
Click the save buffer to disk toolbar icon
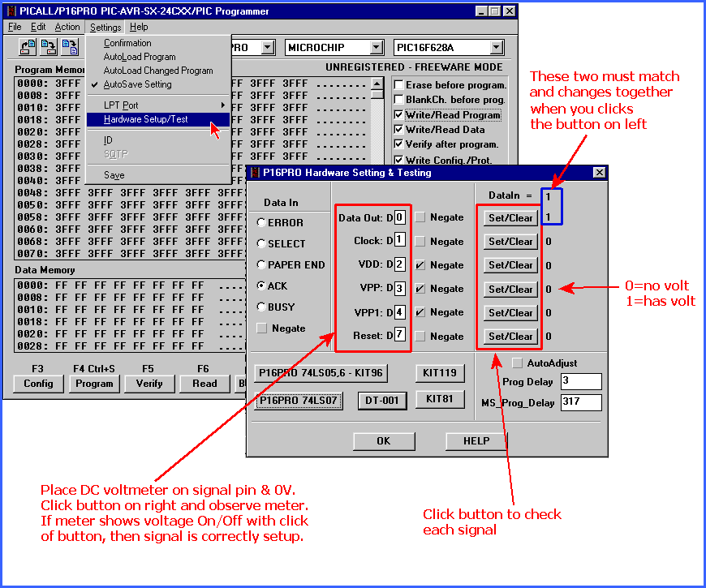click(49, 47)
